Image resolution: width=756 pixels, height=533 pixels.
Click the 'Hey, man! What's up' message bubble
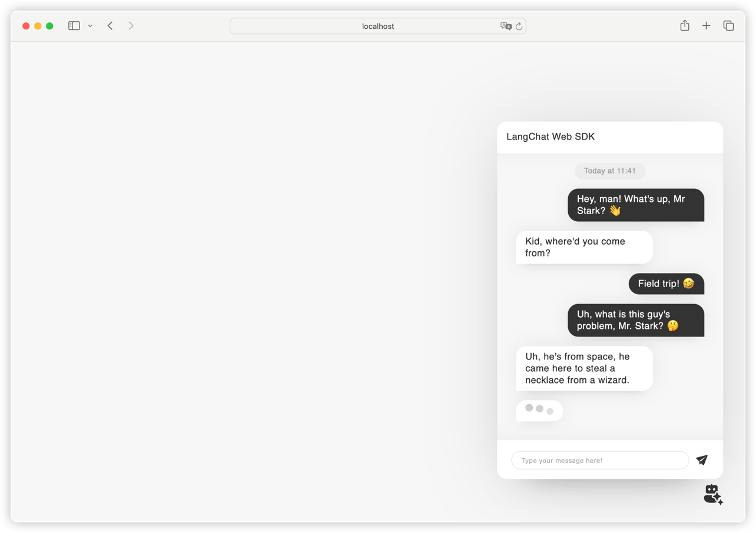point(635,205)
